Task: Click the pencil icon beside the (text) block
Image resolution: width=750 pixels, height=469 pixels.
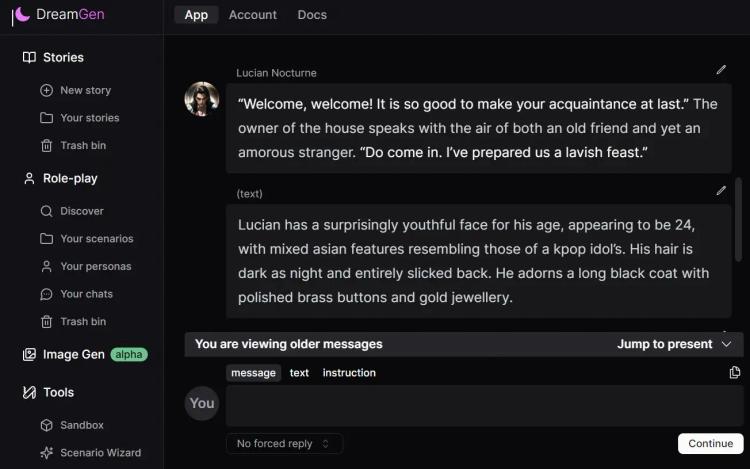Action: 721,191
